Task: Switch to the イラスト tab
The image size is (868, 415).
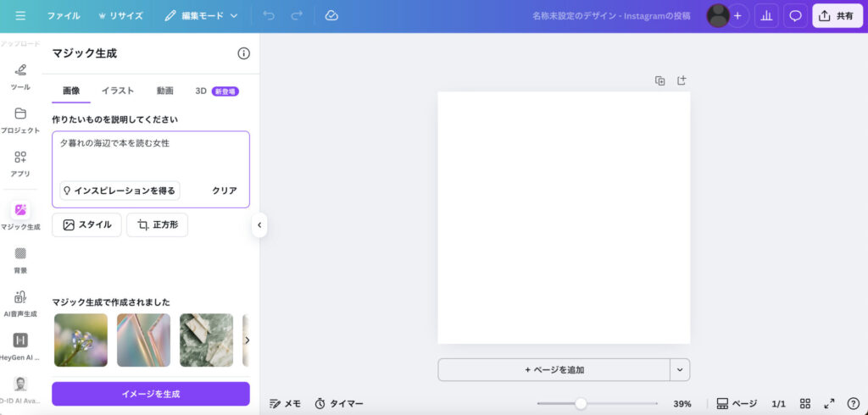Action: [x=118, y=91]
